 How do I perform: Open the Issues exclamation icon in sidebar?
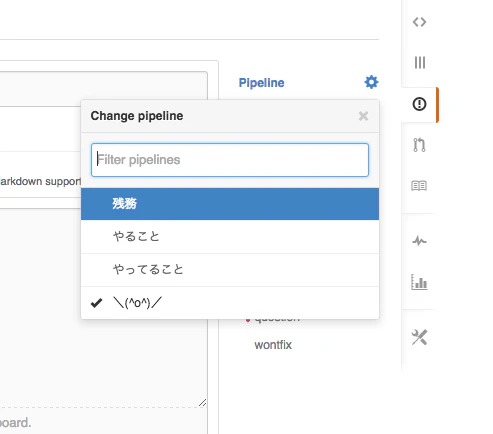[419, 104]
